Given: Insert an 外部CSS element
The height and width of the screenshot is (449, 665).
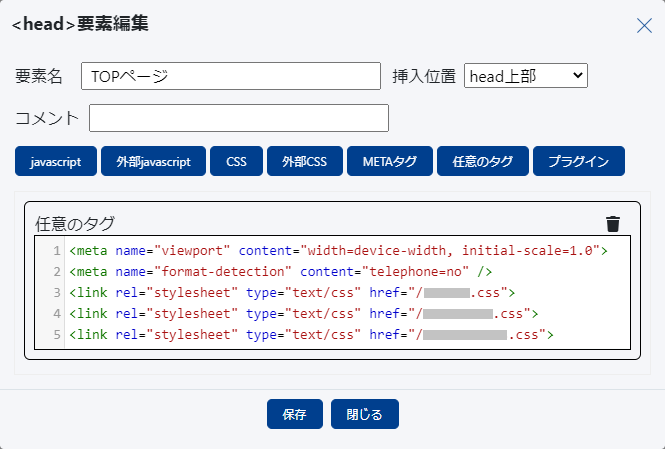Looking at the screenshot, I should pos(304,161).
